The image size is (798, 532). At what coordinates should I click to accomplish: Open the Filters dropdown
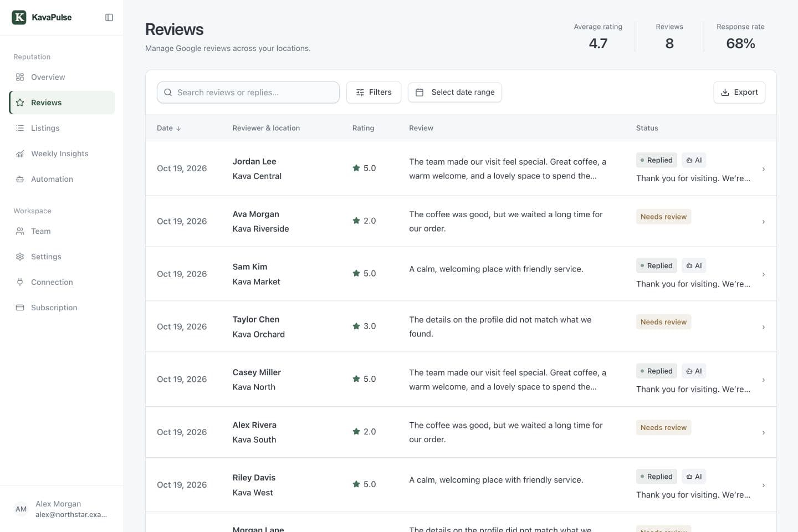(374, 93)
